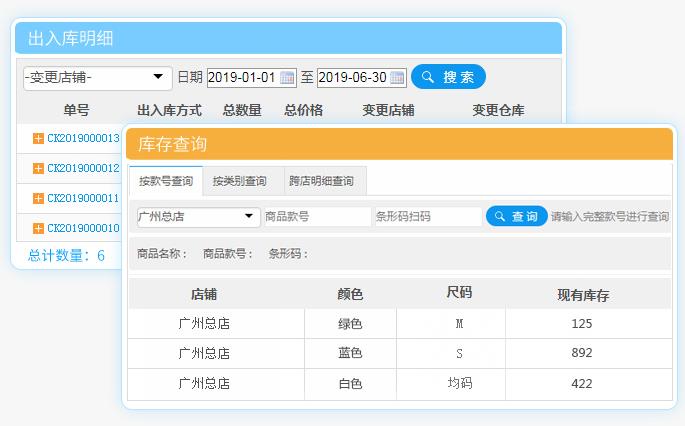Screen dimensions: 685x426
Task: Click the start date field 2019-01-01
Action: (x=242, y=78)
